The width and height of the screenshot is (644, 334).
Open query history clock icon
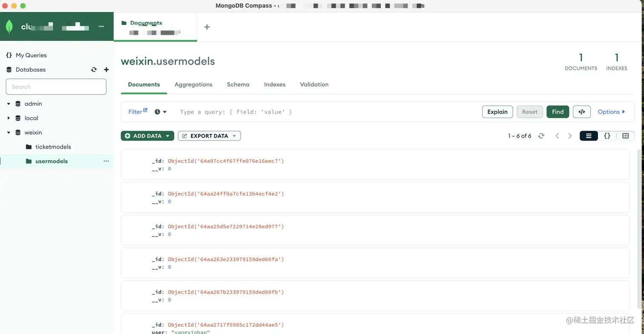[157, 112]
